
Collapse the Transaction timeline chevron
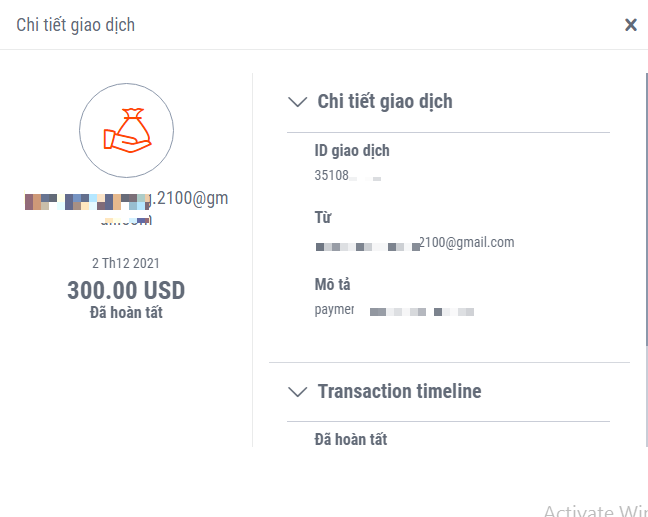[297, 391]
